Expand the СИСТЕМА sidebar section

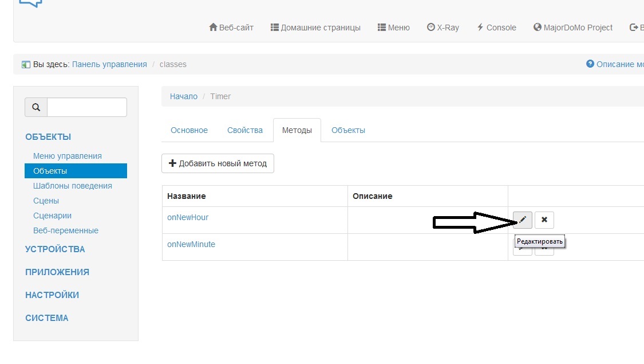[x=47, y=318]
